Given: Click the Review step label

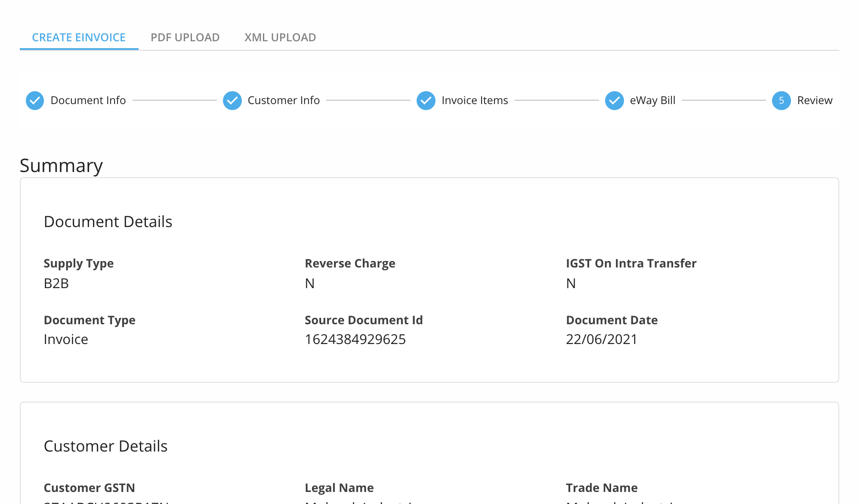Looking at the screenshot, I should click(x=815, y=101).
